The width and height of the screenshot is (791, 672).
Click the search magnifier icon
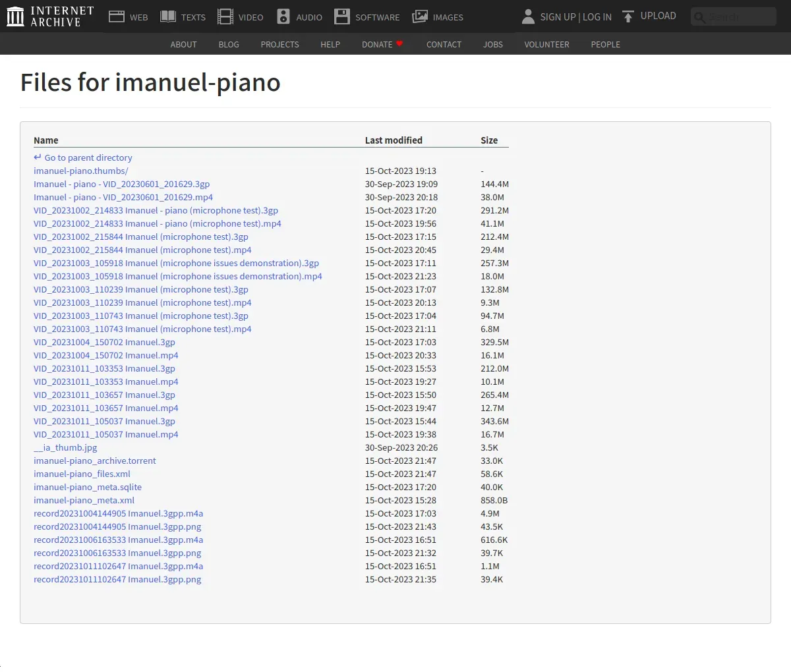click(x=700, y=17)
